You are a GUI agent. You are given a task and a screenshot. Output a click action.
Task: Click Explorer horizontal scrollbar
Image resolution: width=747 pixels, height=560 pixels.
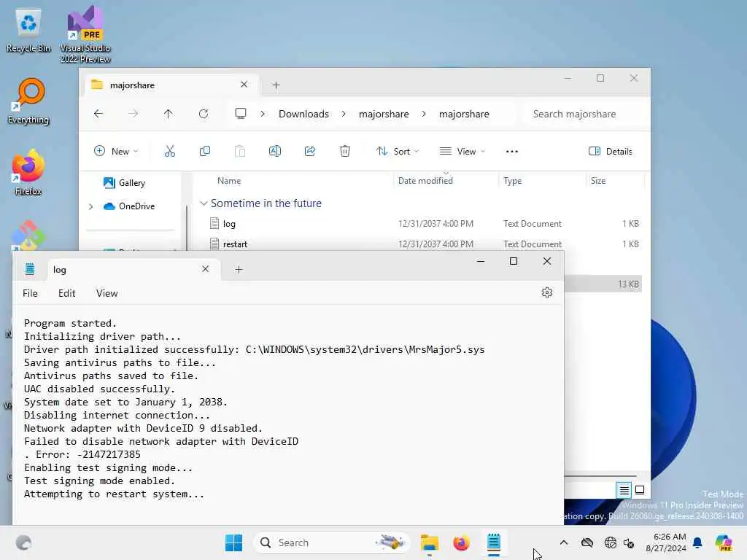[600, 475]
